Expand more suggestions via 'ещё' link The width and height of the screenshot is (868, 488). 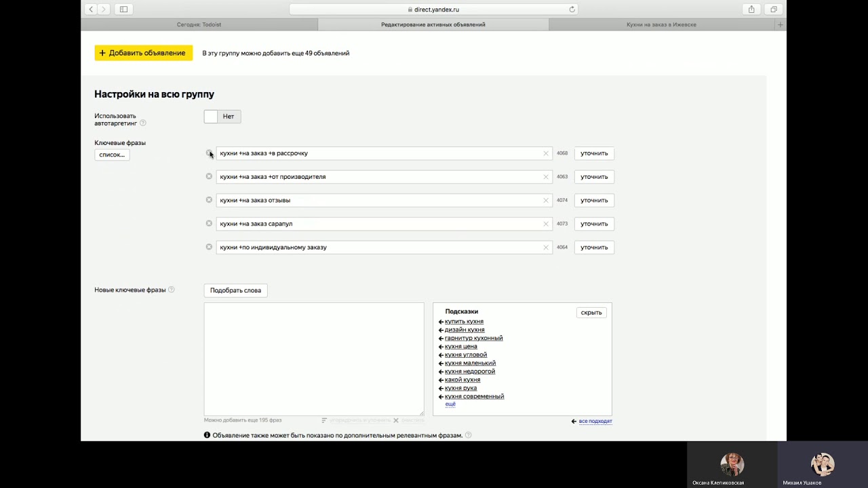click(x=450, y=404)
